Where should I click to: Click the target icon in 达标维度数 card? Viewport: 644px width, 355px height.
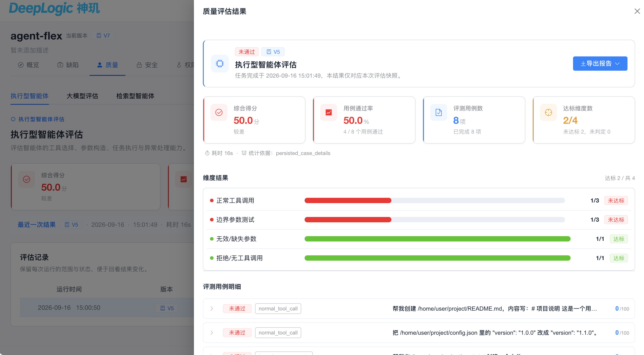pyautogui.click(x=548, y=112)
